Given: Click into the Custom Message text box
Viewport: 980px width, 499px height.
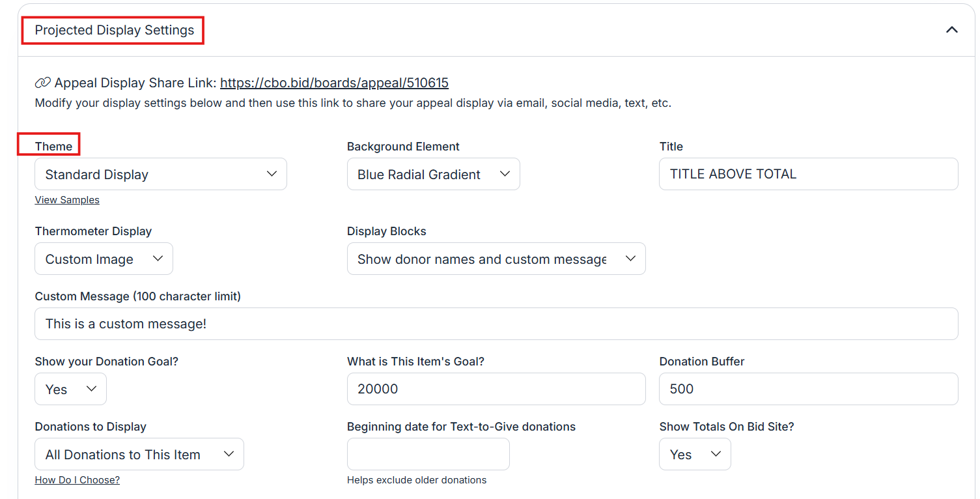Looking at the screenshot, I should (x=496, y=324).
